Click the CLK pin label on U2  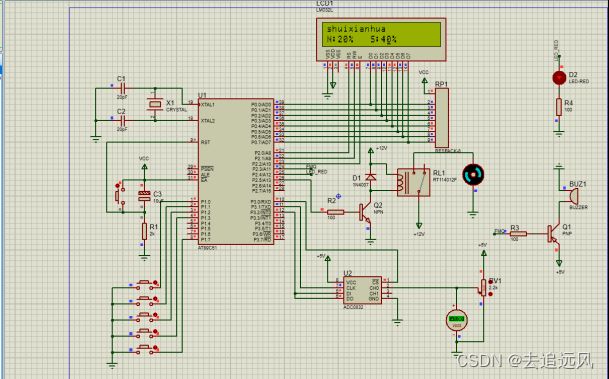point(351,289)
